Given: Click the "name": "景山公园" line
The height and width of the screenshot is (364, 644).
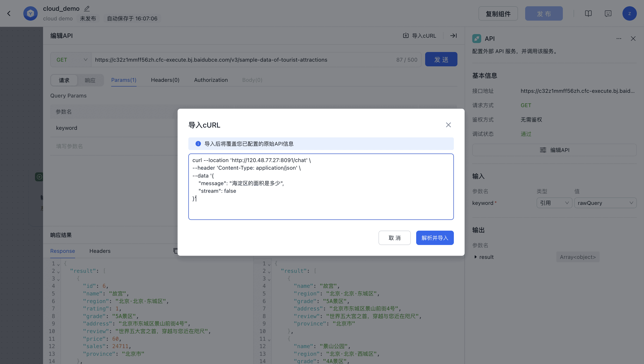Looking at the screenshot, I should (322, 346).
